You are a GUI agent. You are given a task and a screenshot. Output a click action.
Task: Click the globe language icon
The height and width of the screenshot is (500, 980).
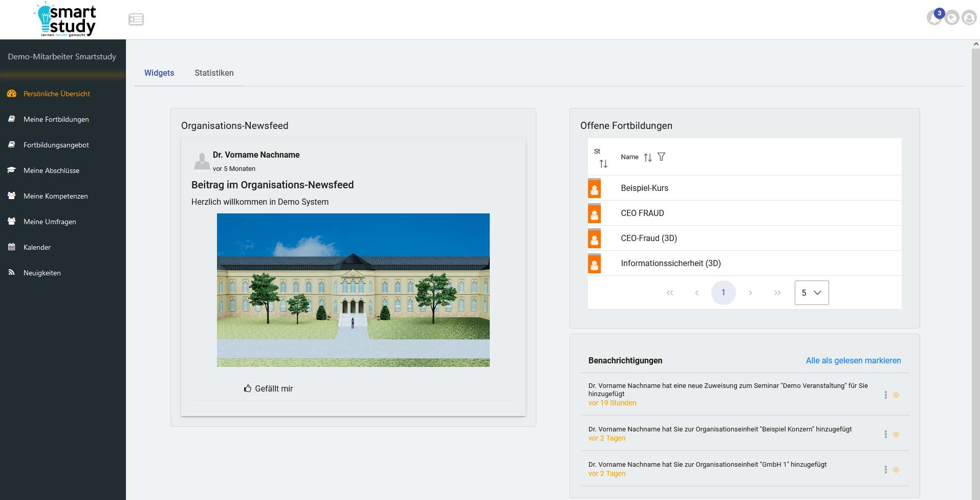(952, 18)
